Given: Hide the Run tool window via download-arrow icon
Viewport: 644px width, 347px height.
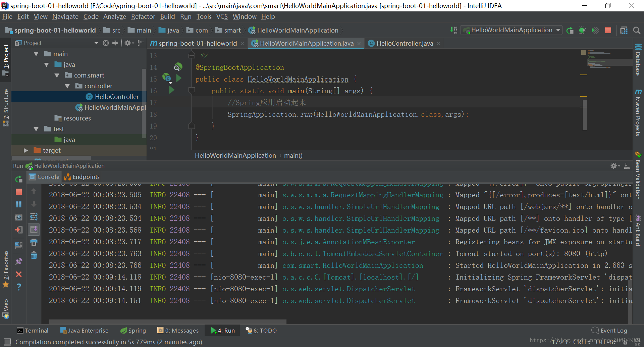Looking at the screenshot, I should tap(627, 166).
